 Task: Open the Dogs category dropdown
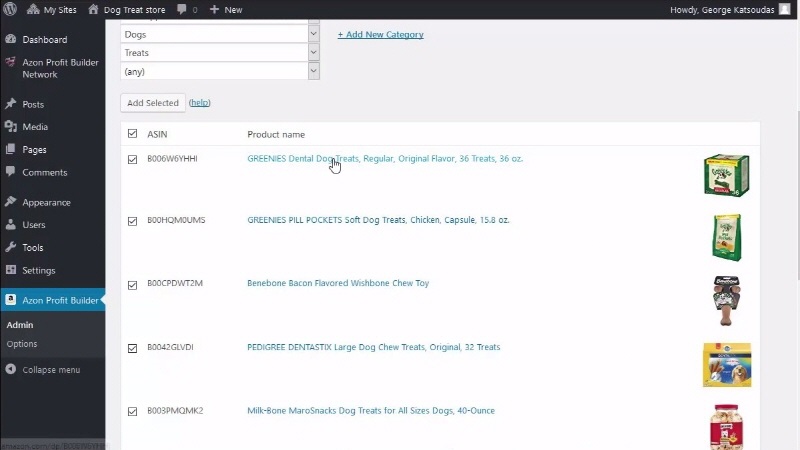(x=220, y=34)
